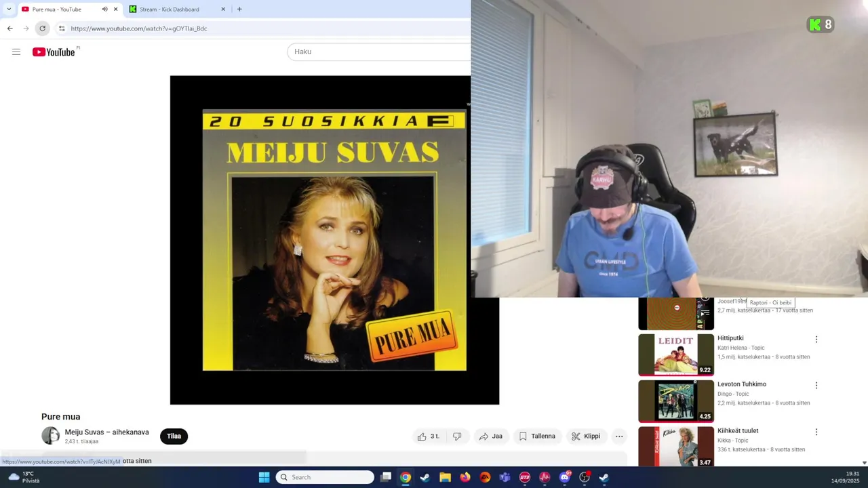Open options menu for Kiihkeät tuulet
Image resolution: width=868 pixels, height=488 pixels.
coord(816,432)
